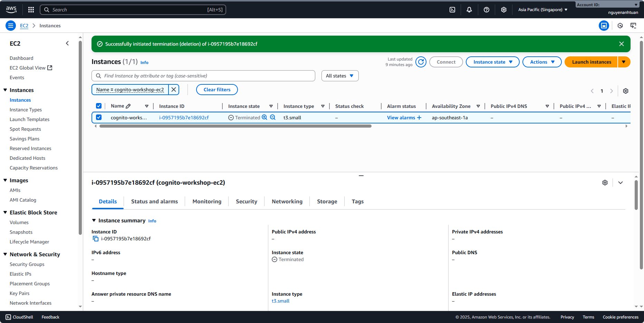Click the edit pencil next to Name
The image size is (644, 323).
(128, 106)
